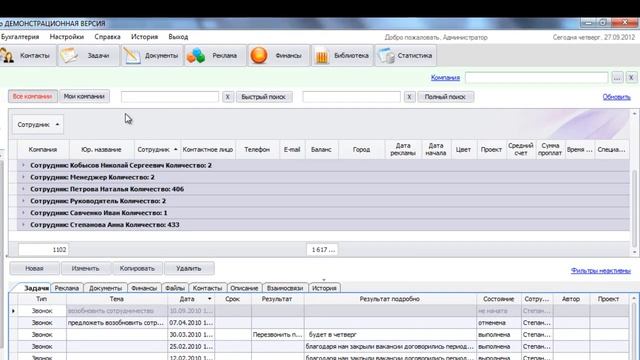Screen dimensions: 640x360
Task: Sort by the Компания column header
Action: 43,149
